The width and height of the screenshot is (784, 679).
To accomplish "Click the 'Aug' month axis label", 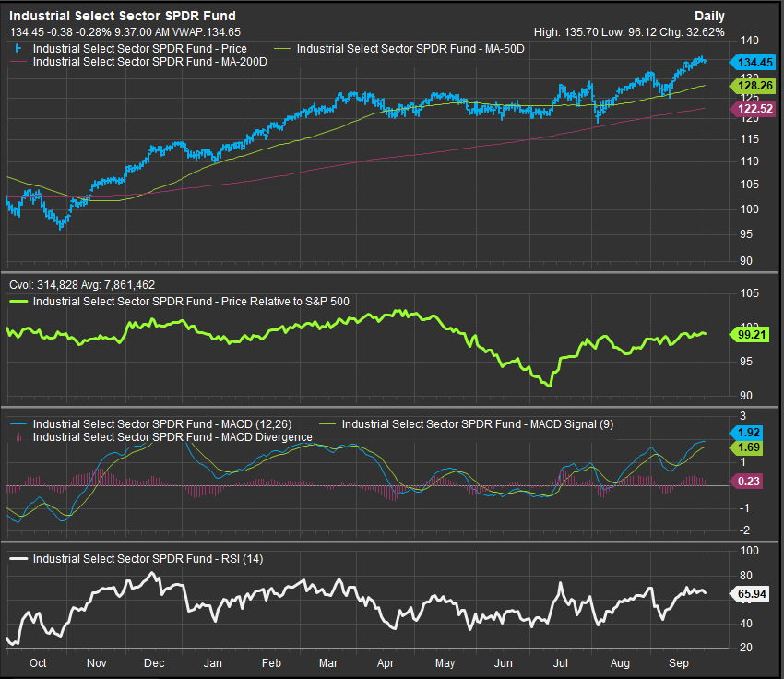I will tap(620, 663).
